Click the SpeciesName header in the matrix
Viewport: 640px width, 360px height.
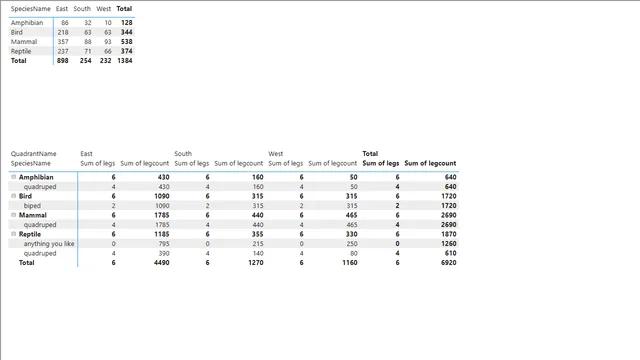(31, 163)
